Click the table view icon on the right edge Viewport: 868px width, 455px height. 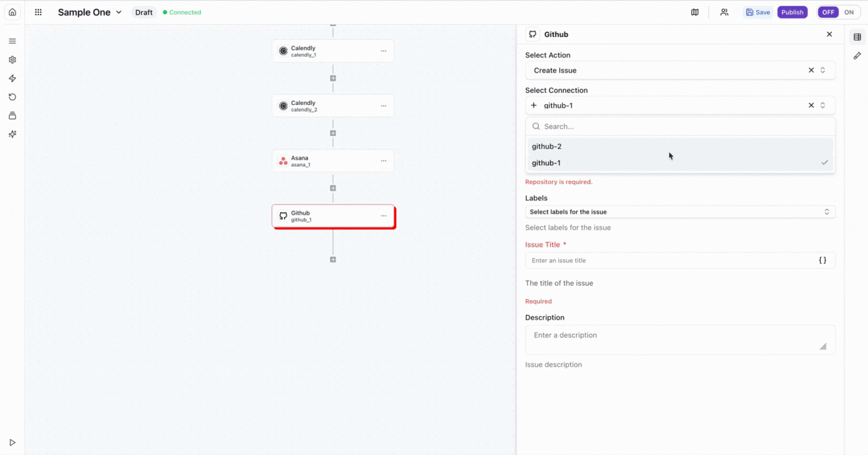[x=857, y=37]
